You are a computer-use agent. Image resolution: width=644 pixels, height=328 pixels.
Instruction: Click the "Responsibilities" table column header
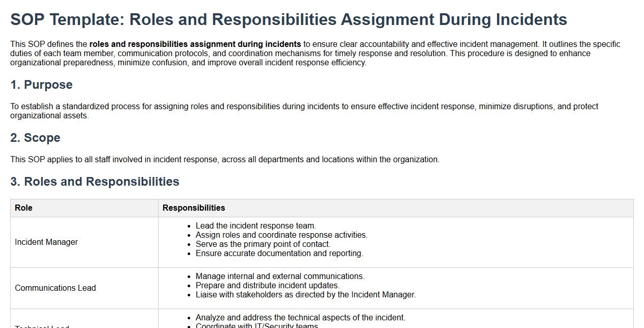pos(194,208)
